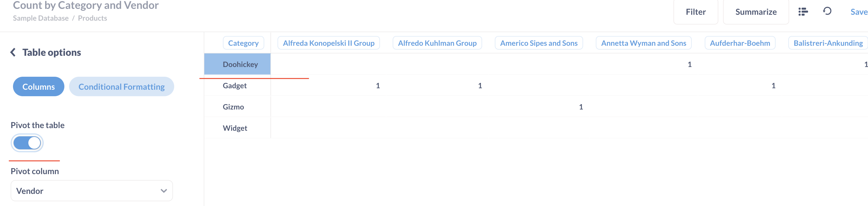Edit the Count by Category and Vendor title
The width and height of the screenshot is (868, 206).
tap(86, 5)
